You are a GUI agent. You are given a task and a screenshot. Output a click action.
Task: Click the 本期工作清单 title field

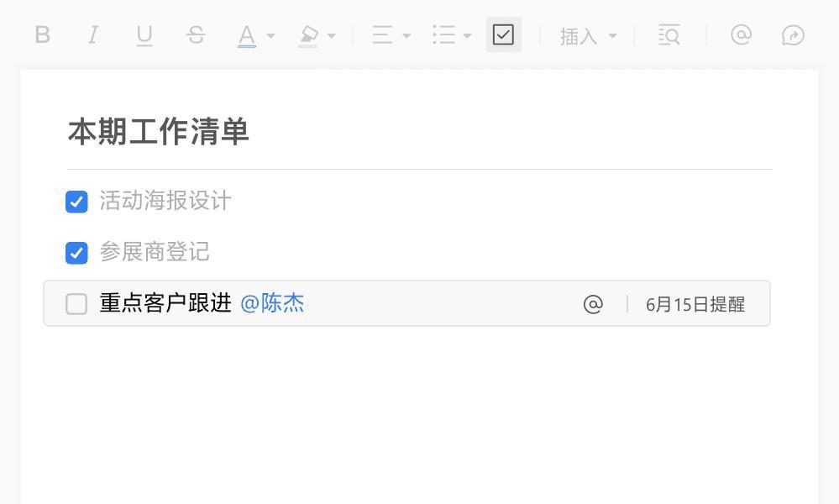[420, 132]
